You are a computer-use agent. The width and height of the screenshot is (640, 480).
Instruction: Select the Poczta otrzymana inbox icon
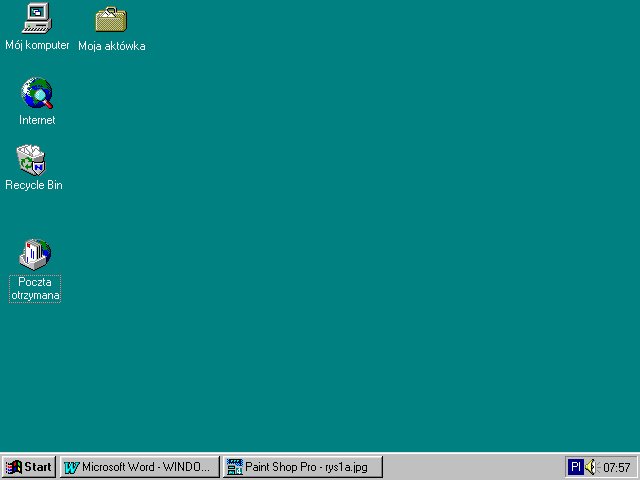[35, 254]
